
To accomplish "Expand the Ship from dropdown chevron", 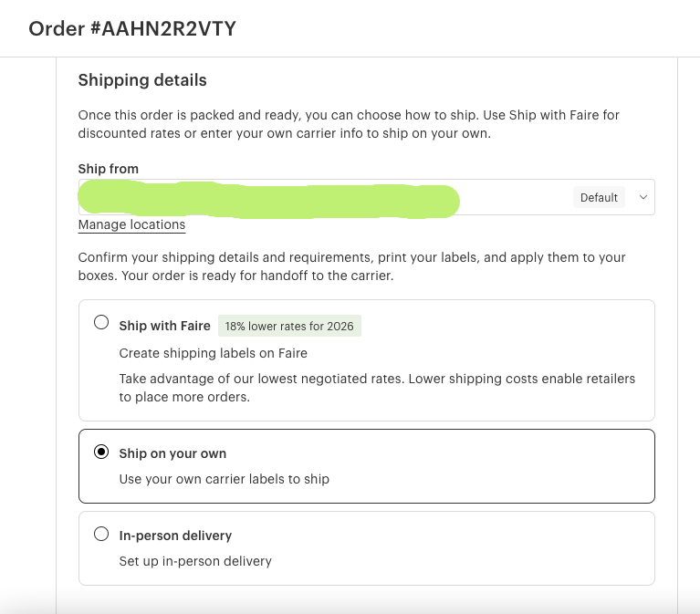I will [x=643, y=197].
